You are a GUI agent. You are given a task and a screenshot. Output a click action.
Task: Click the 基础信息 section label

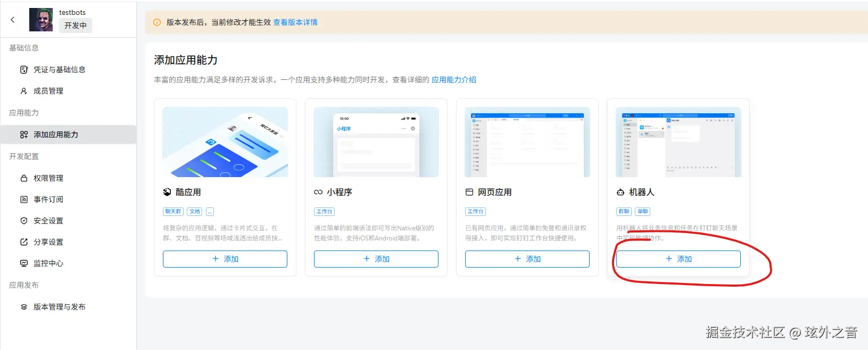click(x=24, y=48)
